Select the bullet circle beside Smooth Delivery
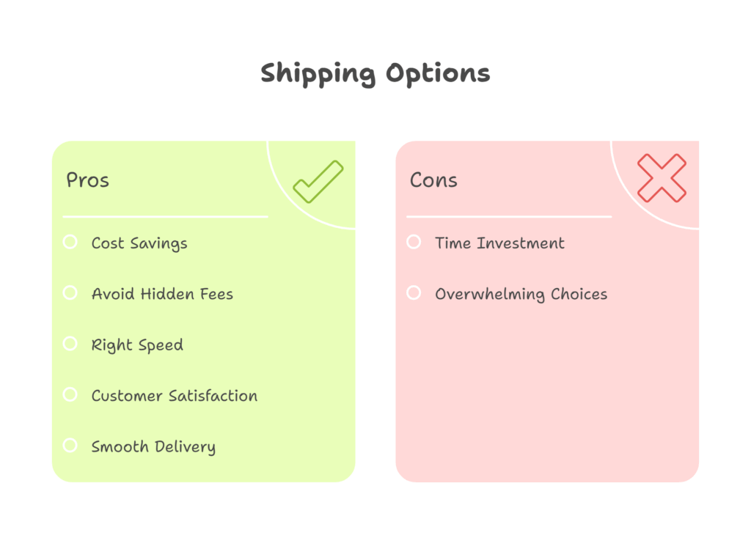The image size is (751, 560). [x=70, y=445]
